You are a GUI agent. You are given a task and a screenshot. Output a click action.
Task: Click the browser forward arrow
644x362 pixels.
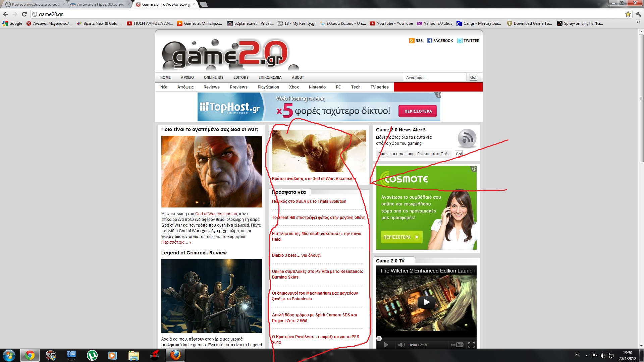click(15, 14)
